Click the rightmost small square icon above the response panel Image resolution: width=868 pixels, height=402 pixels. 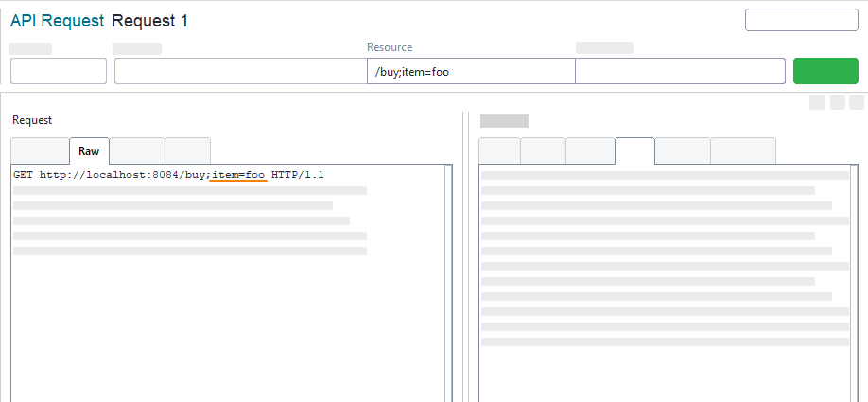[x=857, y=102]
